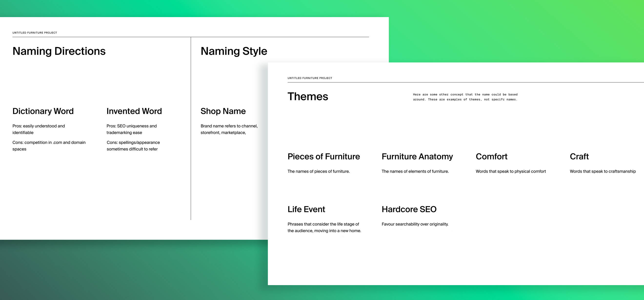Select the Life Event heading
The width and height of the screenshot is (644, 300).
(x=306, y=209)
